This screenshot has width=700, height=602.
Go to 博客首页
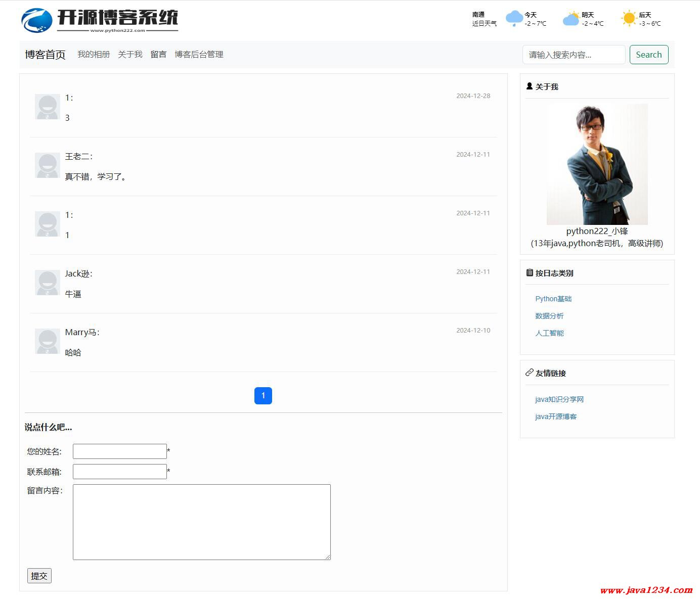click(x=45, y=55)
